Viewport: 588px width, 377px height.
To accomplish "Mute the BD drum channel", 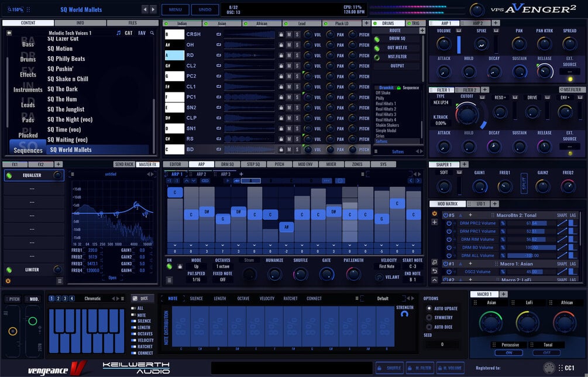I will [x=289, y=150].
